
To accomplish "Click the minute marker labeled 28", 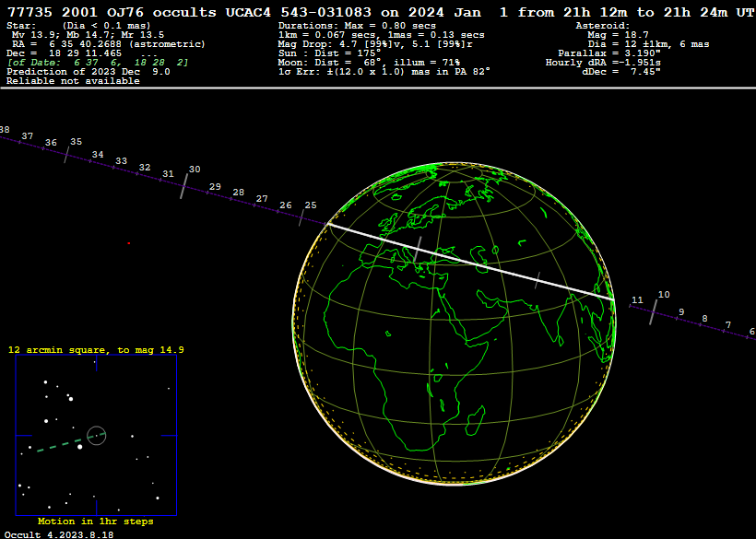I will (239, 193).
